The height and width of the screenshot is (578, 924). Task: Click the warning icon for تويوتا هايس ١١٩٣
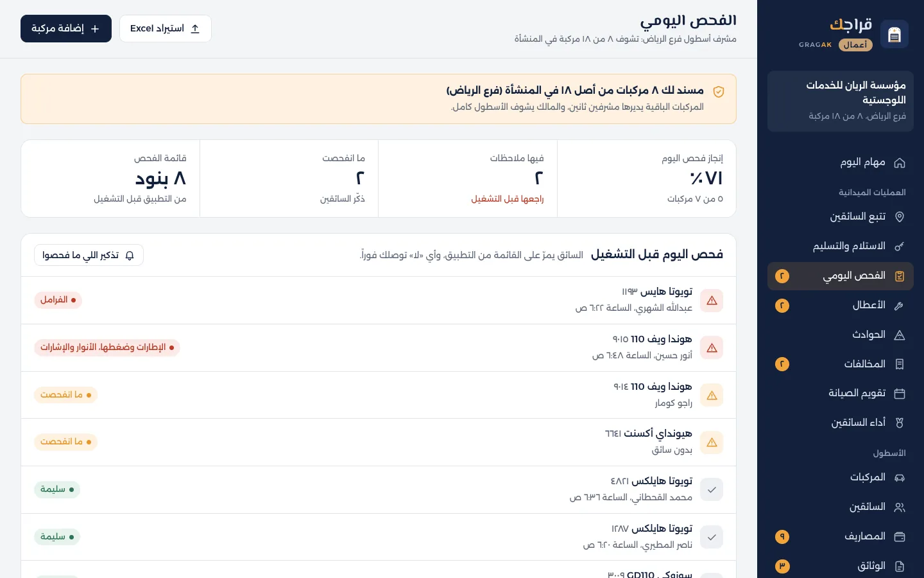click(x=712, y=301)
